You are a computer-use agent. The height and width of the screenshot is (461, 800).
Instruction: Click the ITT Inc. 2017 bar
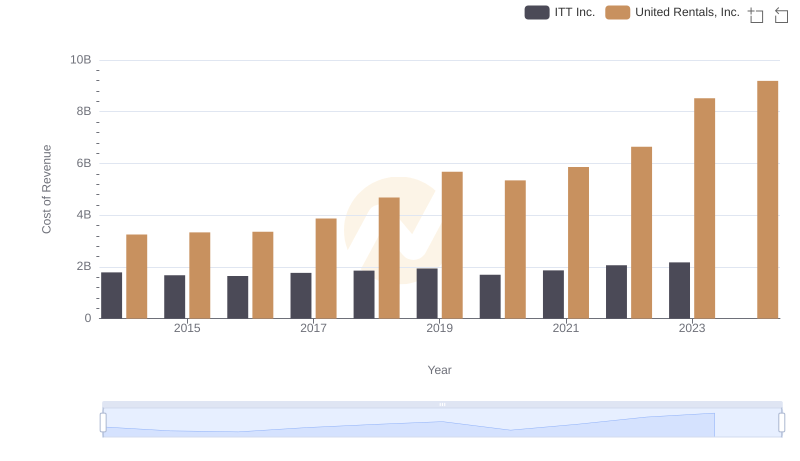click(x=301, y=296)
